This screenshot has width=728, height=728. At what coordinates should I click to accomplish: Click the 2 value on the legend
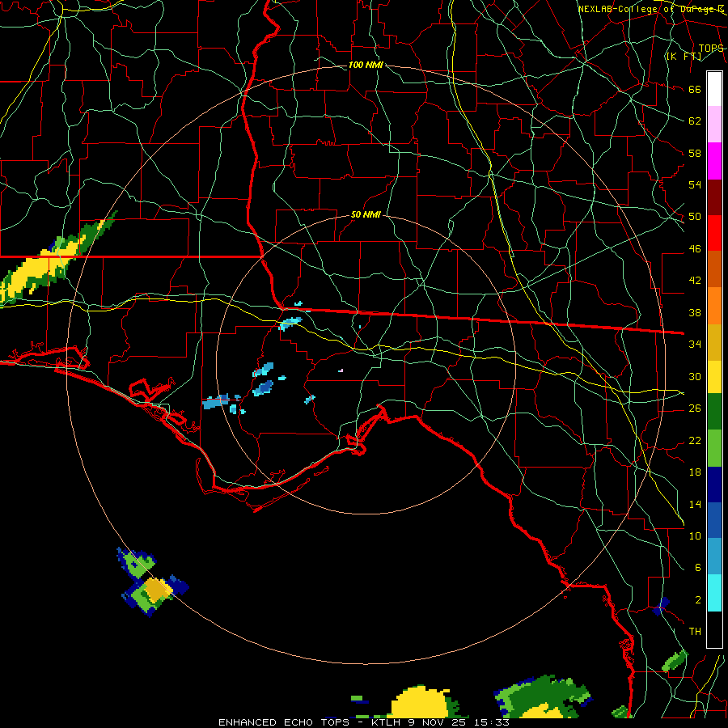click(x=697, y=600)
